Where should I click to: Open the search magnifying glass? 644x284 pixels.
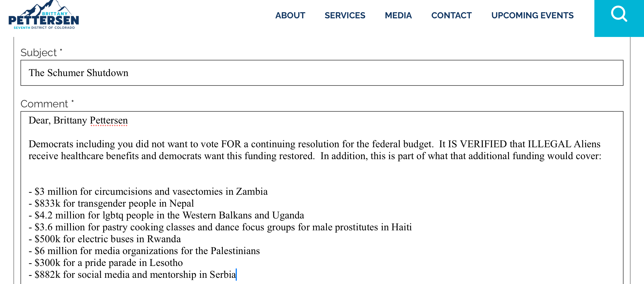pos(619,15)
